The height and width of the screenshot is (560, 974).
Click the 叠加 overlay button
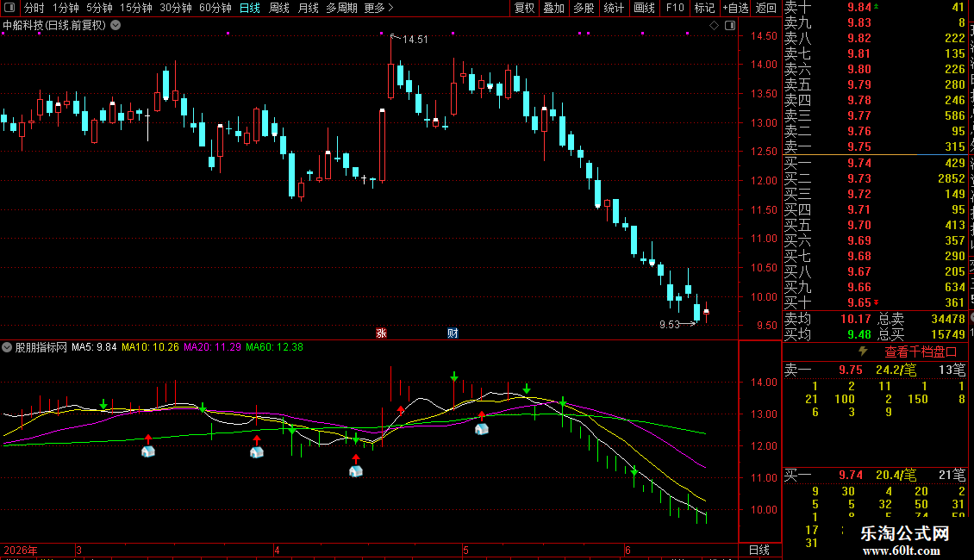pos(553,8)
